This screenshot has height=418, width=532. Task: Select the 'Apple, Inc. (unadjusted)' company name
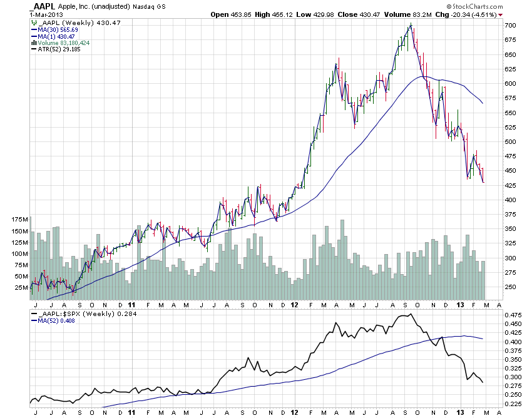94,6
